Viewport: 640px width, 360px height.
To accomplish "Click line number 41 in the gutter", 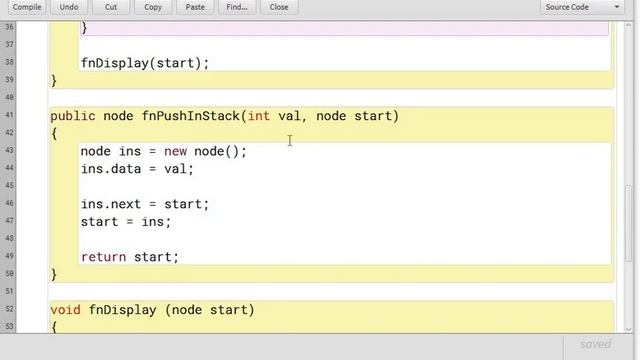I will coord(9,115).
